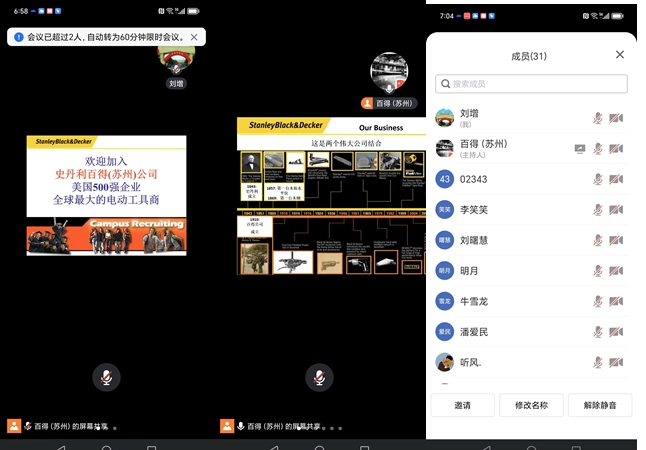The height and width of the screenshot is (450, 646).
Task: Toggle the microphone icon for 百得 (苏州)
Action: 598,149
